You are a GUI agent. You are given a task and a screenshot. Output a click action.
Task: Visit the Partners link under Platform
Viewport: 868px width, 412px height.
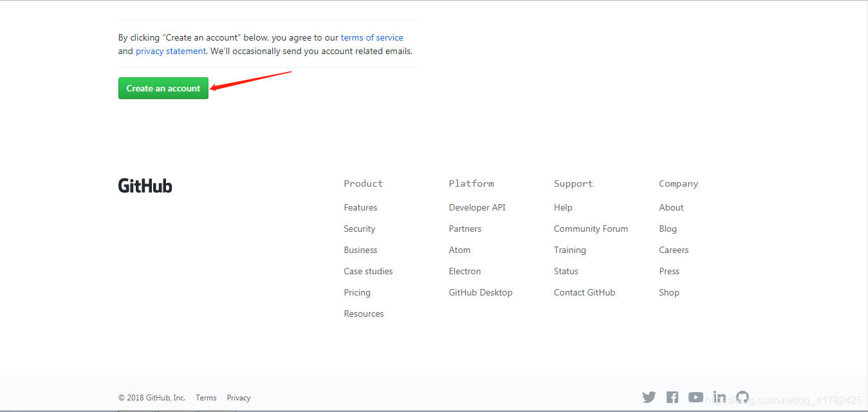465,229
